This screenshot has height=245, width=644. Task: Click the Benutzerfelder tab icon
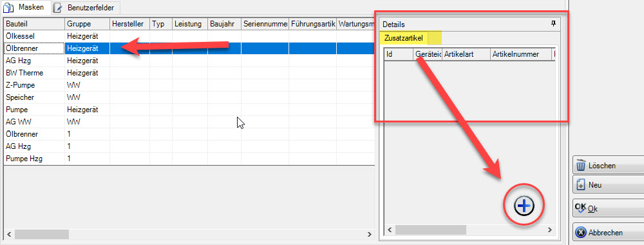58,7
